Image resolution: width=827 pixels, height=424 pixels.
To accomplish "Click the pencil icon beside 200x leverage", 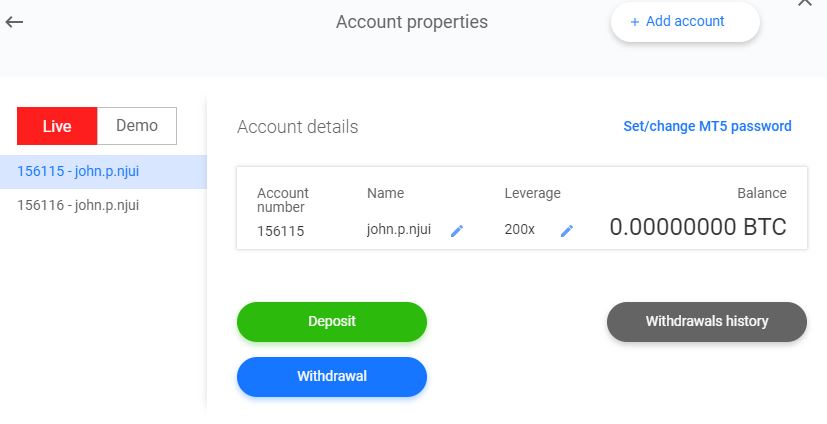I will click(567, 230).
